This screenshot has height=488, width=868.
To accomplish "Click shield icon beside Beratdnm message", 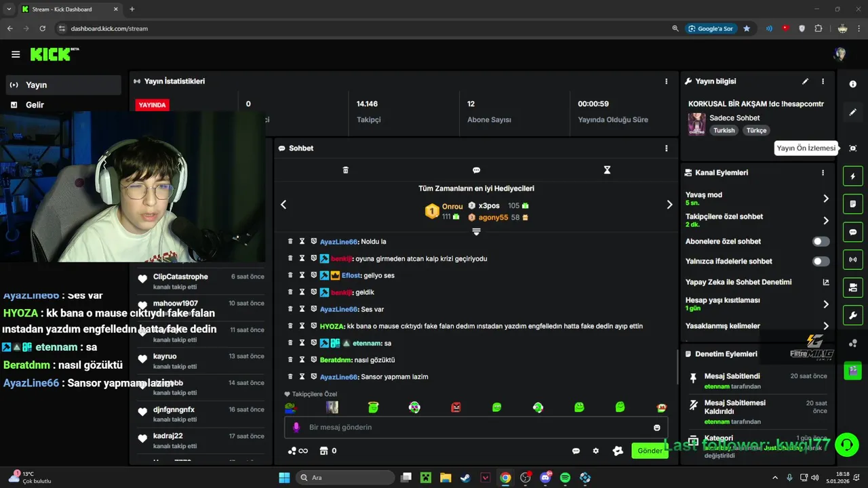I will (314, 360).
